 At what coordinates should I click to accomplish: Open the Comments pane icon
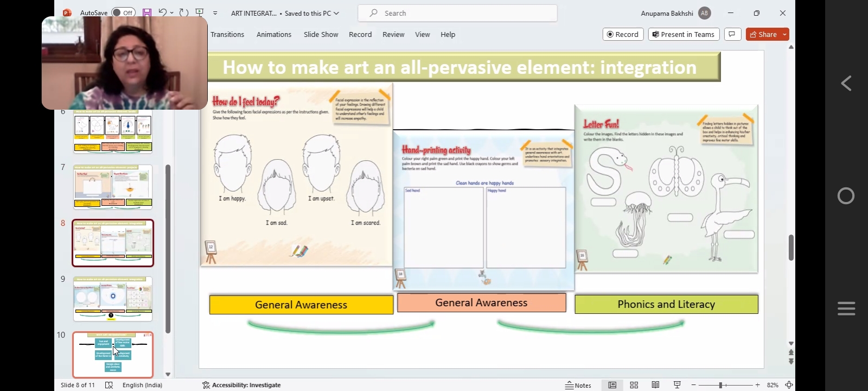[x=732, y=34]
